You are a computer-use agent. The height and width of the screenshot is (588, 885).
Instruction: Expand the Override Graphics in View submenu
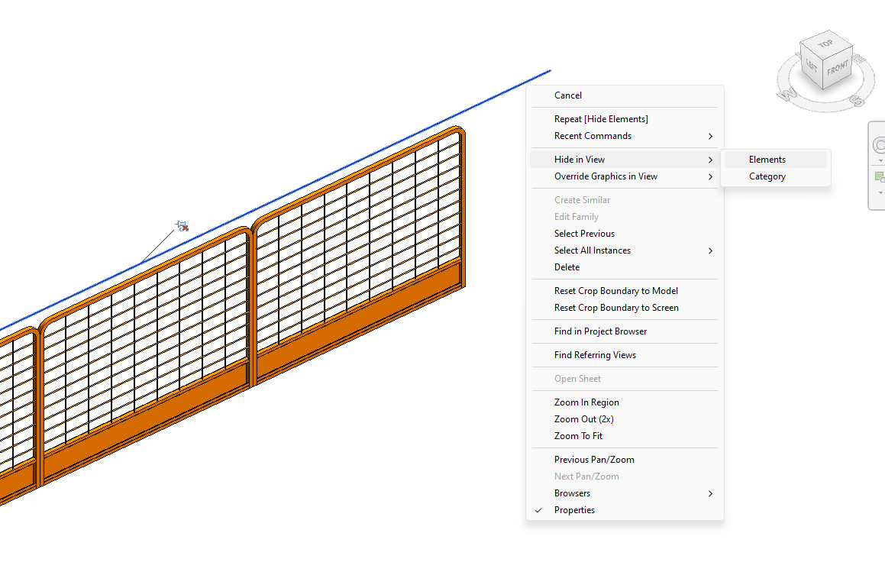click(606, 176)
